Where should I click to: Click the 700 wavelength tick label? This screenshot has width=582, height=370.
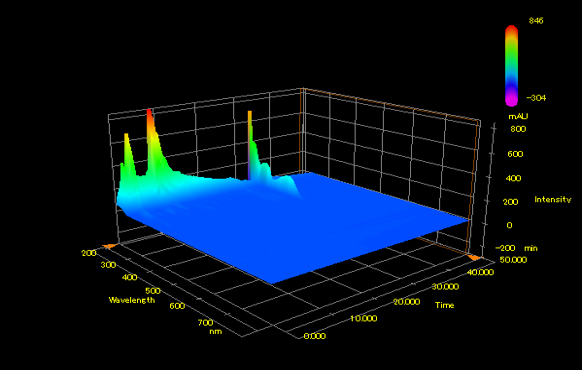pos(205,322)
